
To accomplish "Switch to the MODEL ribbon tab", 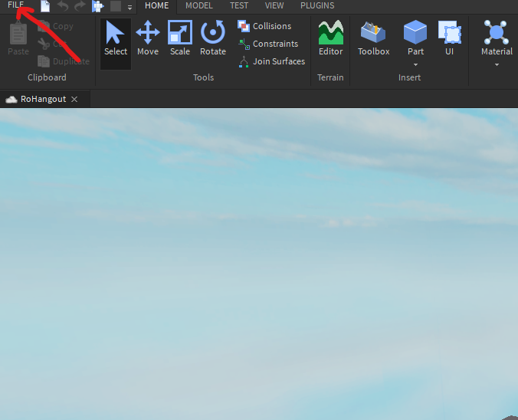I will 199,5.
